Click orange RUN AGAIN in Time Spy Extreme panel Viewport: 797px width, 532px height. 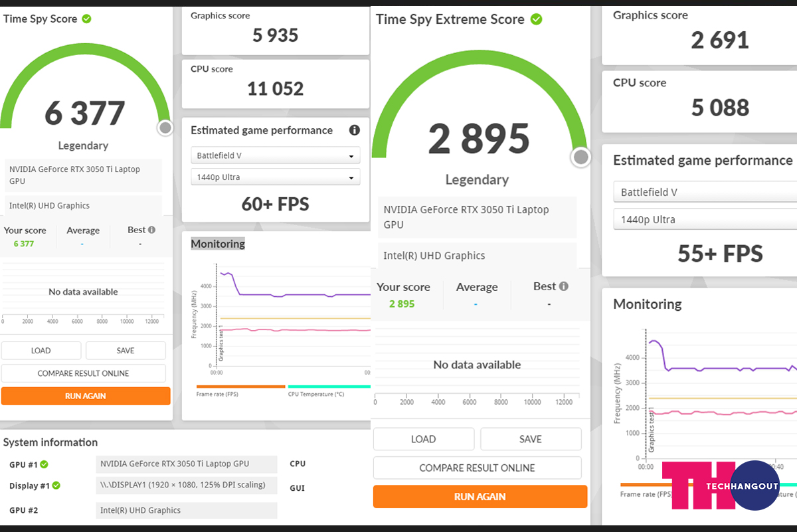click(480, 496)
